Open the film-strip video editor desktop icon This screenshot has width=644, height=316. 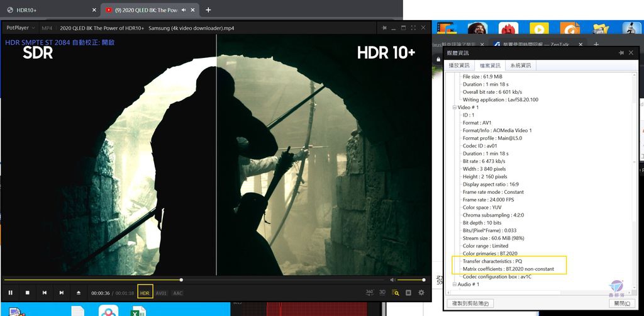tap(447, 28)
